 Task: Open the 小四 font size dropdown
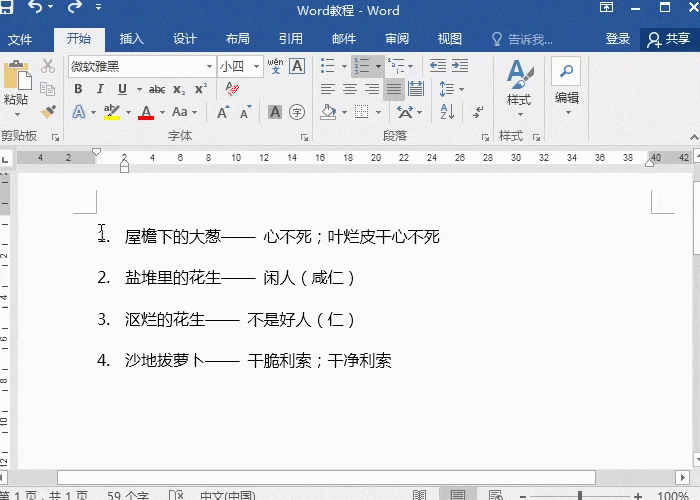(x=257, y=67)
